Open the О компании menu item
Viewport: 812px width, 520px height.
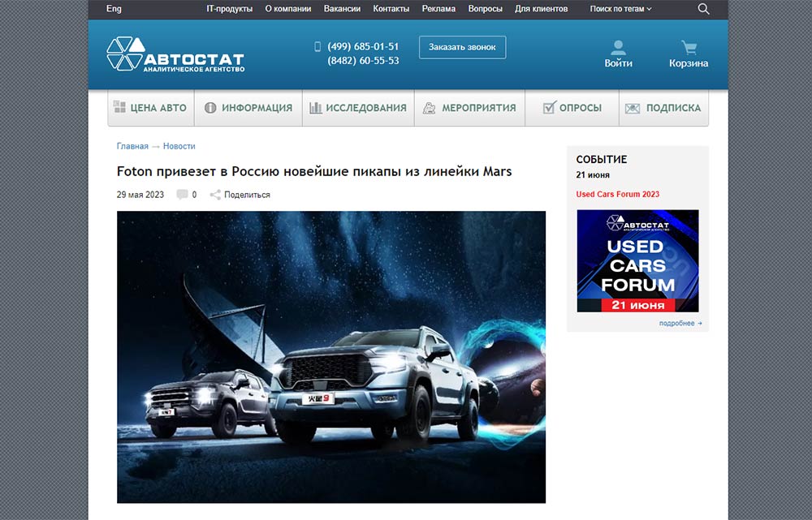click(288, 9)
